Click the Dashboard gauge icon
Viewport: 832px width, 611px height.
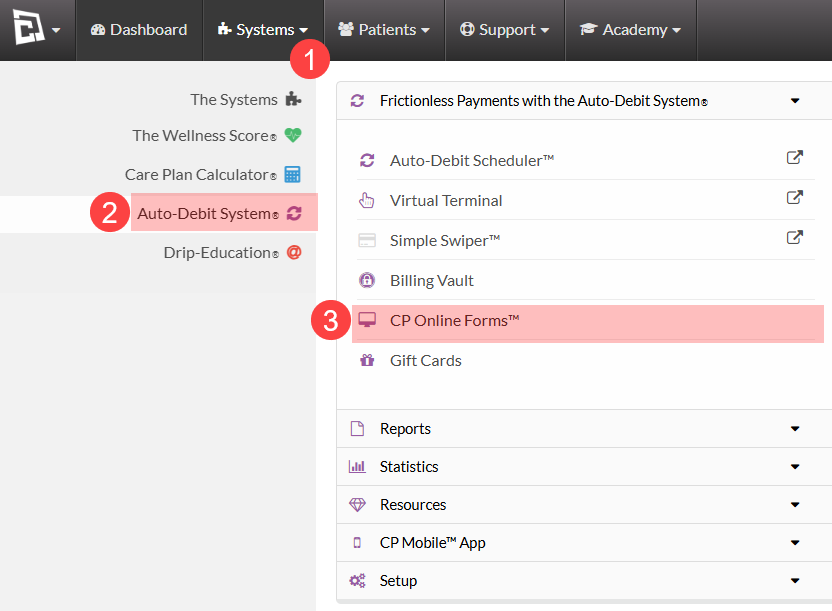[98, 30]
